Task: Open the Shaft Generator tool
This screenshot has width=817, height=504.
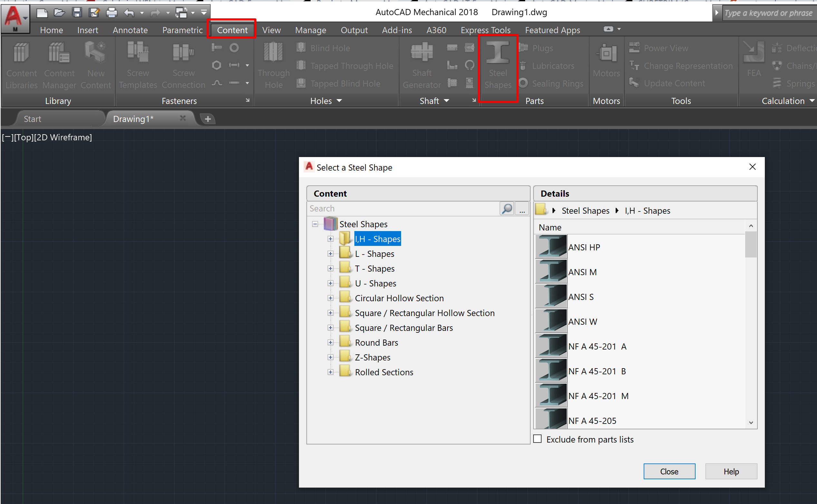Action: [421, 65]
